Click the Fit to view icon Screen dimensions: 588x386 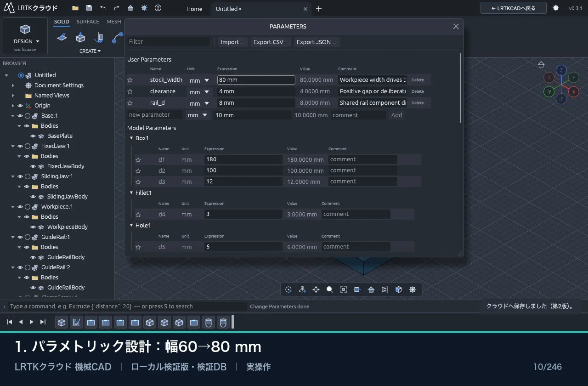(x=344, y=289)
